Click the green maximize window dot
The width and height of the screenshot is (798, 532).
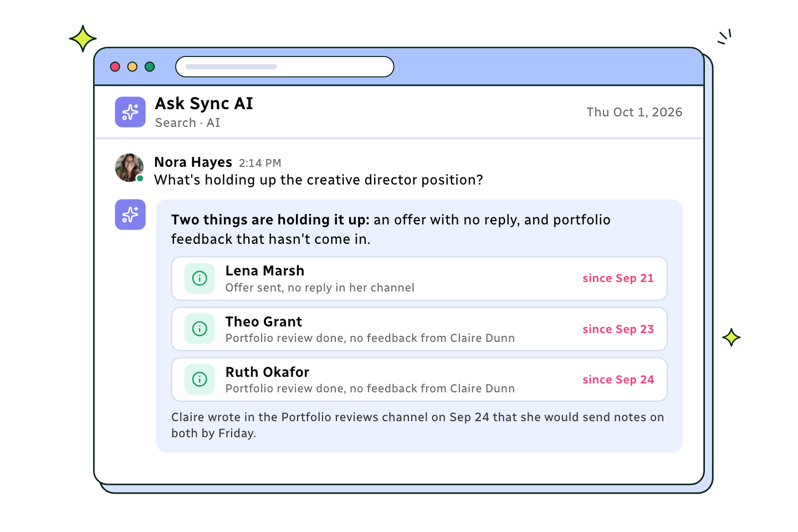[150, 66]
